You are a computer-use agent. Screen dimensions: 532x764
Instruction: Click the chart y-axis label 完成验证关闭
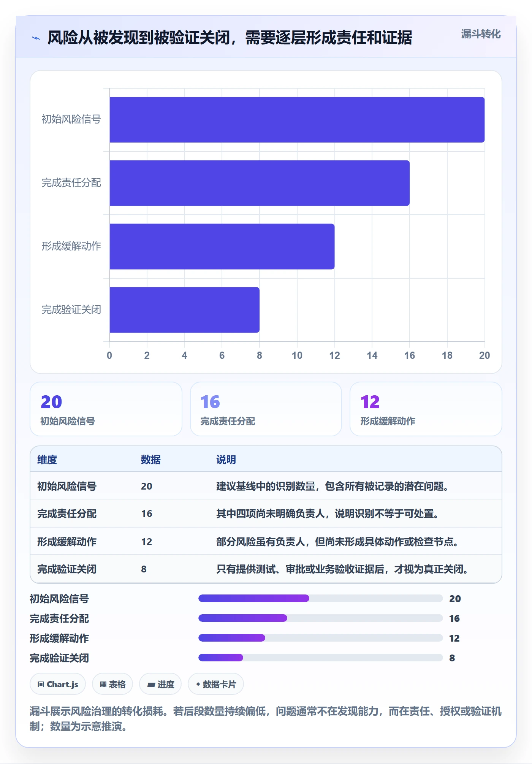71,310
